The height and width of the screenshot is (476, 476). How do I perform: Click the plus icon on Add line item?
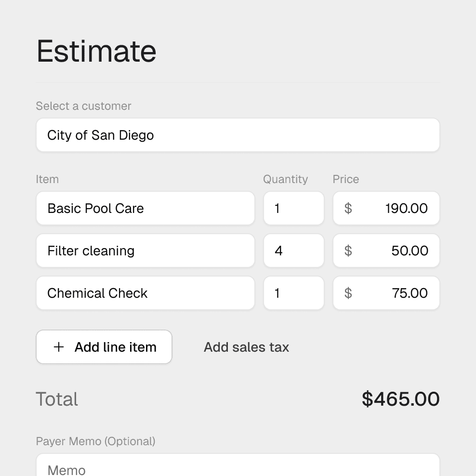(x=58, y=347)
